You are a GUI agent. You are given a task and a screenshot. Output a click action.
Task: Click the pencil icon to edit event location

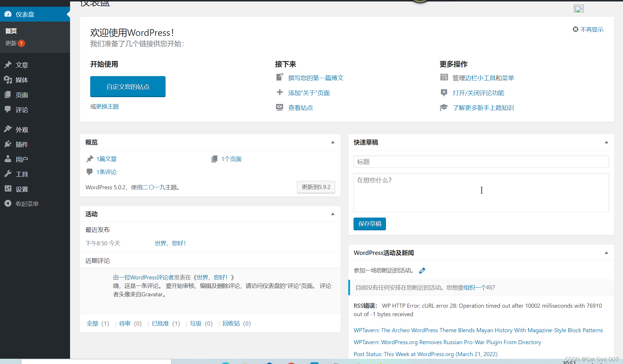[422, 271]
